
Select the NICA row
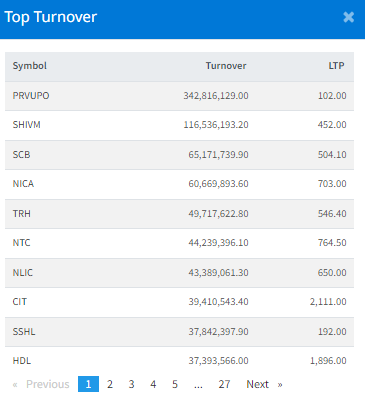tap(179, 184)
